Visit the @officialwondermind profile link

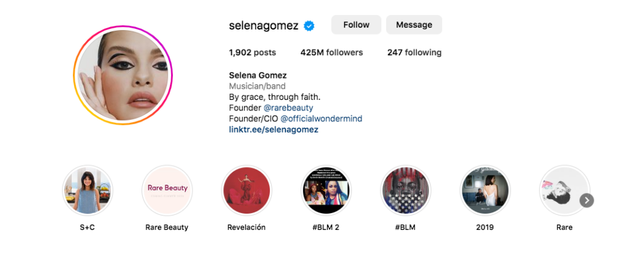click(x=321, y=119)
